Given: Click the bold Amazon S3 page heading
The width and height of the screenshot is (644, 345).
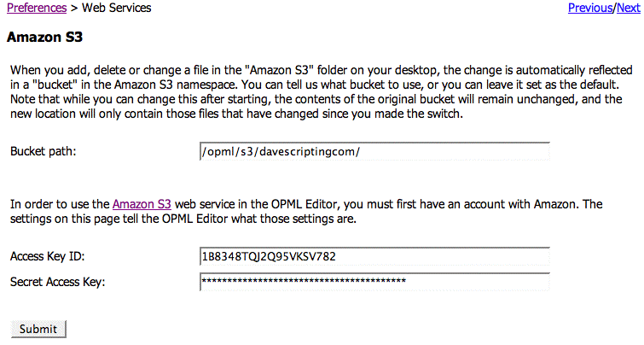Looking at the screenshot, I should (x=44, y=38).
